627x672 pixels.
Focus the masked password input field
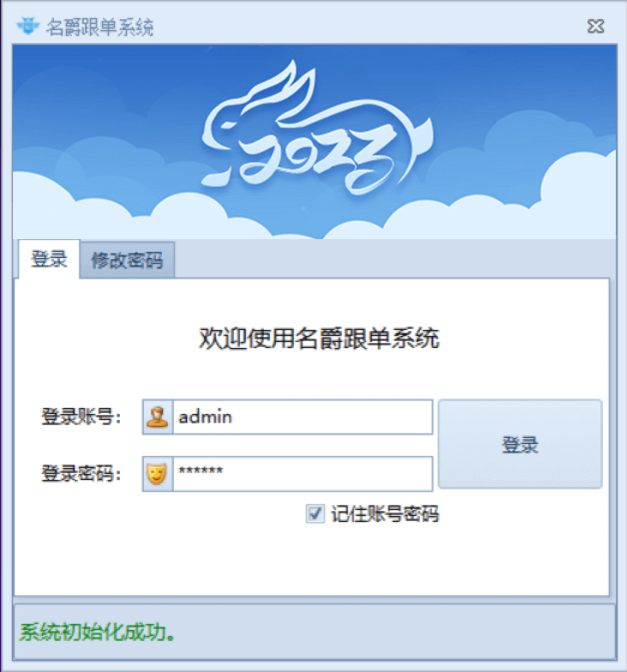pos(302,473)
